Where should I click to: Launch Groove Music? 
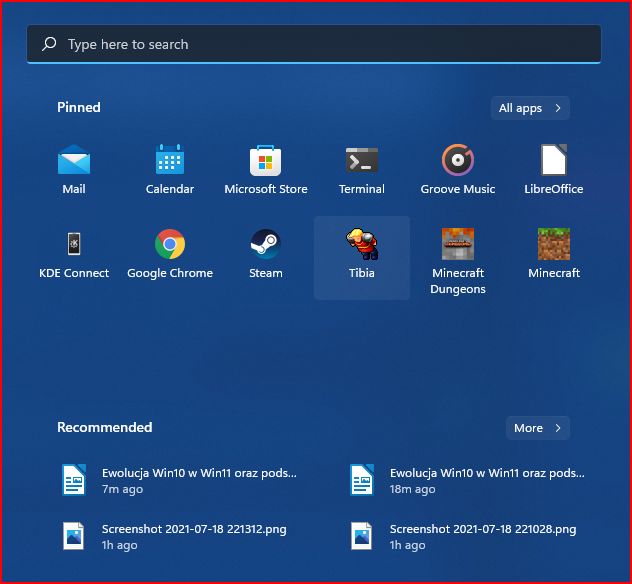point(457,169)
